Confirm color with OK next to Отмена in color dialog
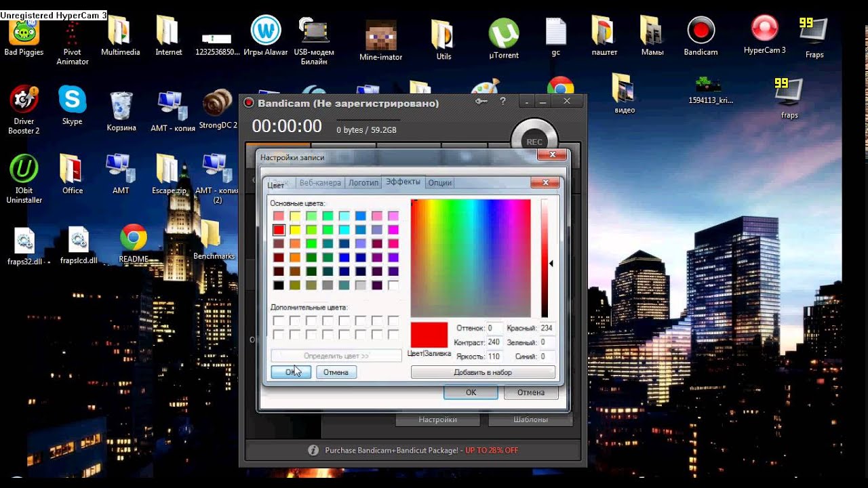Viewport: 868px width, 488px height. [291, 372]
